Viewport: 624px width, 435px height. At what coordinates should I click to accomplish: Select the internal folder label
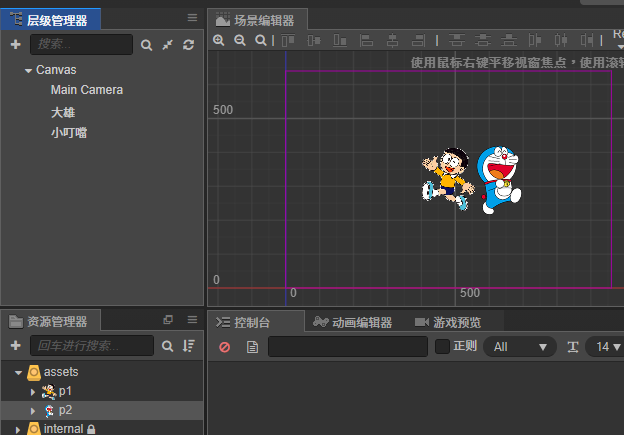click(x=63, y=429)
